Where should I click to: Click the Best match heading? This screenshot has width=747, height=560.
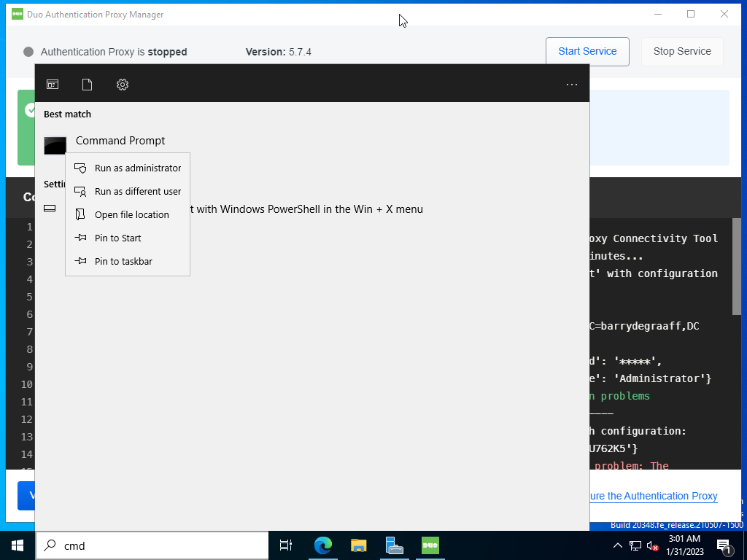tap(67, 114)
